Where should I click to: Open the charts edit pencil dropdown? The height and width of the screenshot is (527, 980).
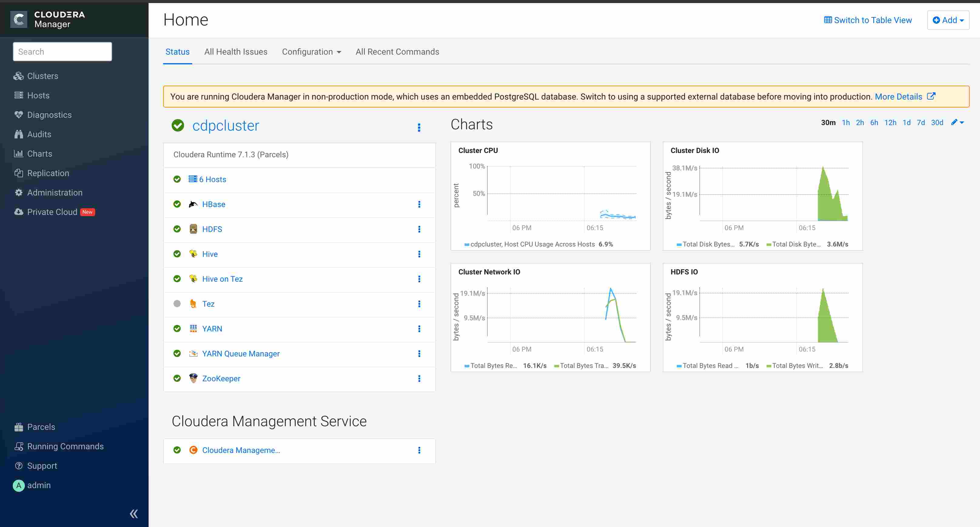[957, 123]
